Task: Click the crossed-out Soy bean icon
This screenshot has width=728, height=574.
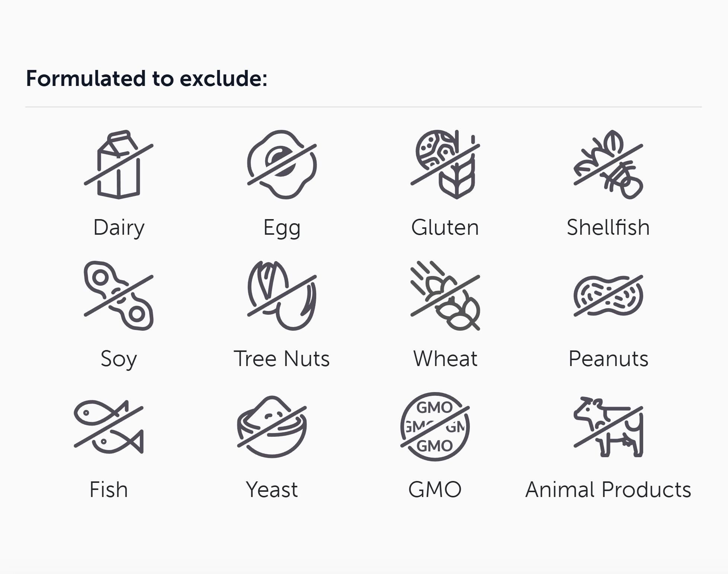Action: [119, 296]
